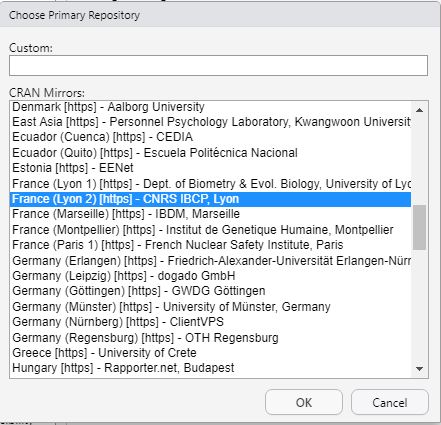This screenshot has width=441, height=425.
Task: Click the scroll up arrow in the mirrors list
Action: point(419,110)
